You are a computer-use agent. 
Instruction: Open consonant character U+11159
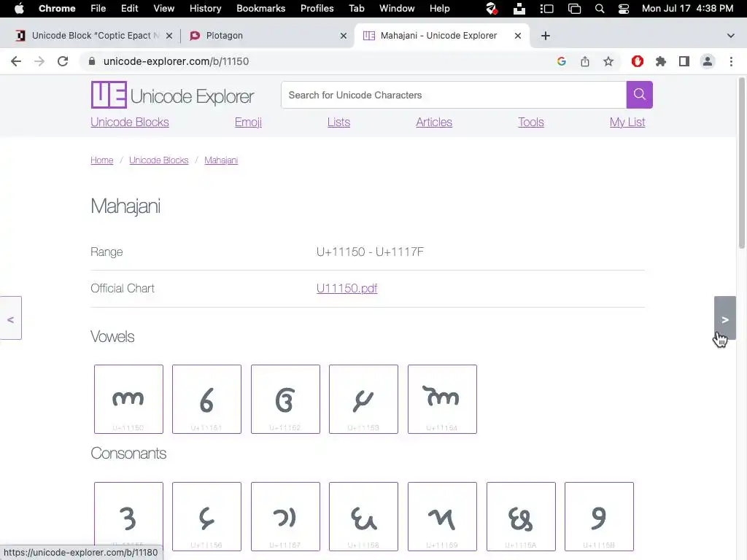pyautogui.click(x=442, y=516)
